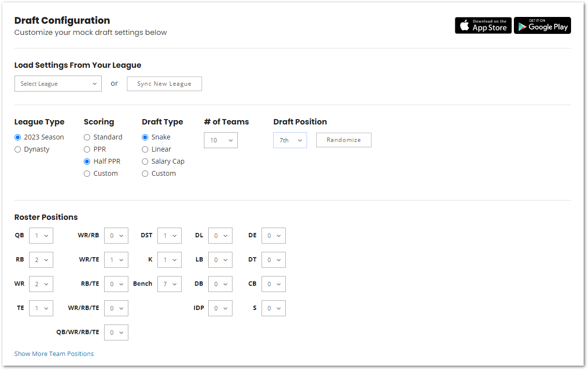
Task: Open the CB roster count dropdown
Action: pos(274,284)
